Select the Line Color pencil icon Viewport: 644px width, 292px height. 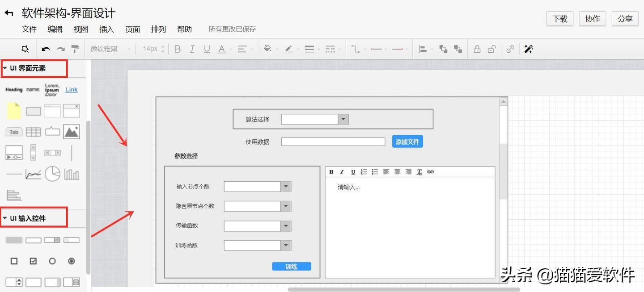(x=289, y=49)
